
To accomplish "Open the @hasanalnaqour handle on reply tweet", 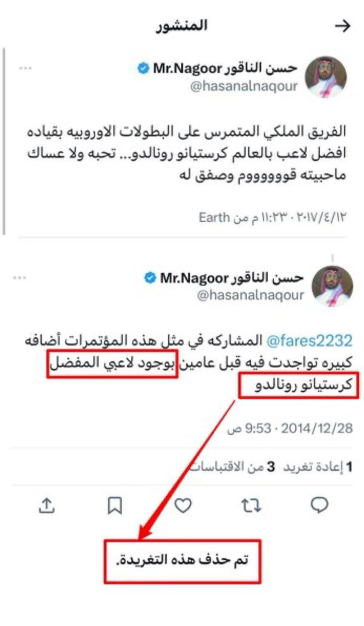I will coord(250,296).
